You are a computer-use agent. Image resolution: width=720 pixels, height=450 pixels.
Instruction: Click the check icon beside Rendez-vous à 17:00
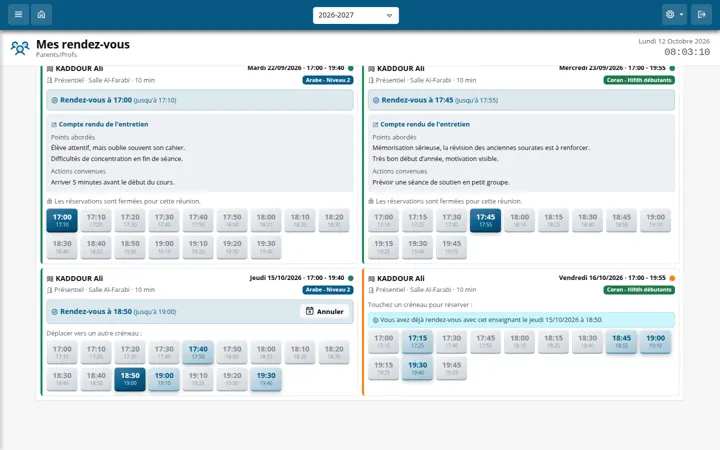pos(54,100)
